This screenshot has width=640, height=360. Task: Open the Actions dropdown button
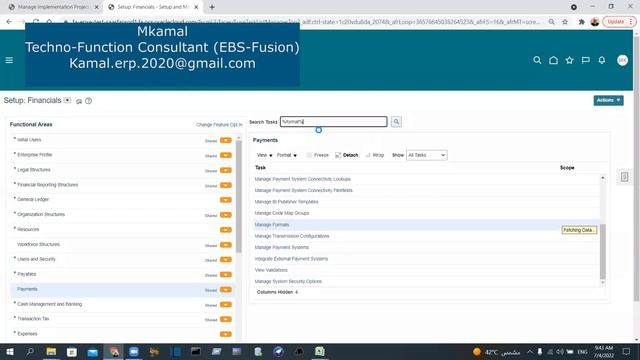tap(608, 100)
